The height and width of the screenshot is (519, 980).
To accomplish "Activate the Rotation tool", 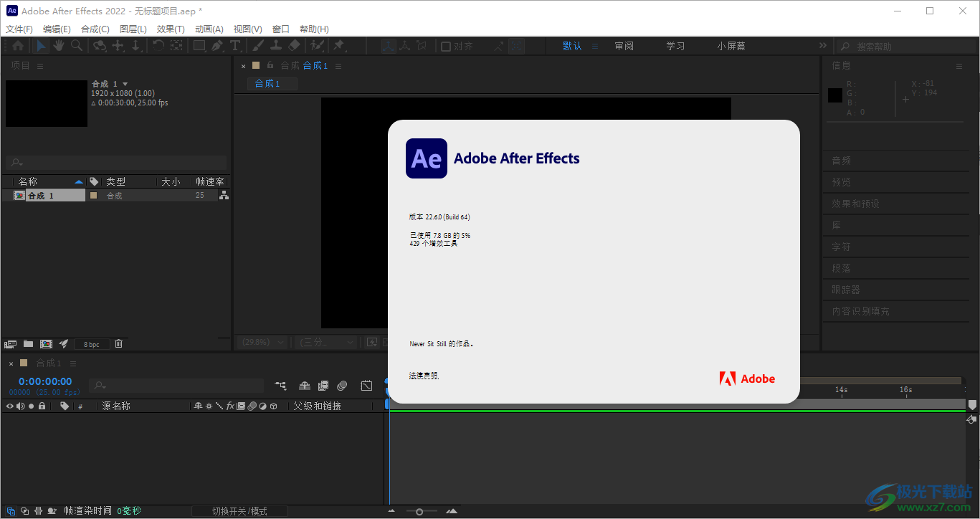I will (158, 46).
